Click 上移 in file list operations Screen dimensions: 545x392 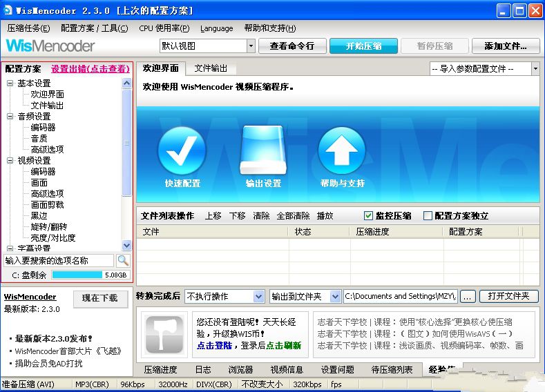(x=213, y=216)
